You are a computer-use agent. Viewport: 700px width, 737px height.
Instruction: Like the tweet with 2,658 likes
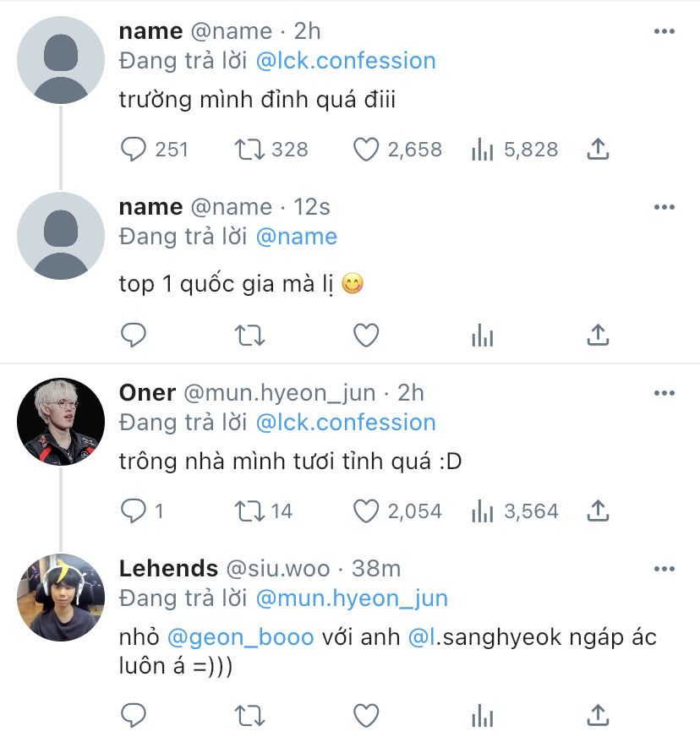click(365, 150)
